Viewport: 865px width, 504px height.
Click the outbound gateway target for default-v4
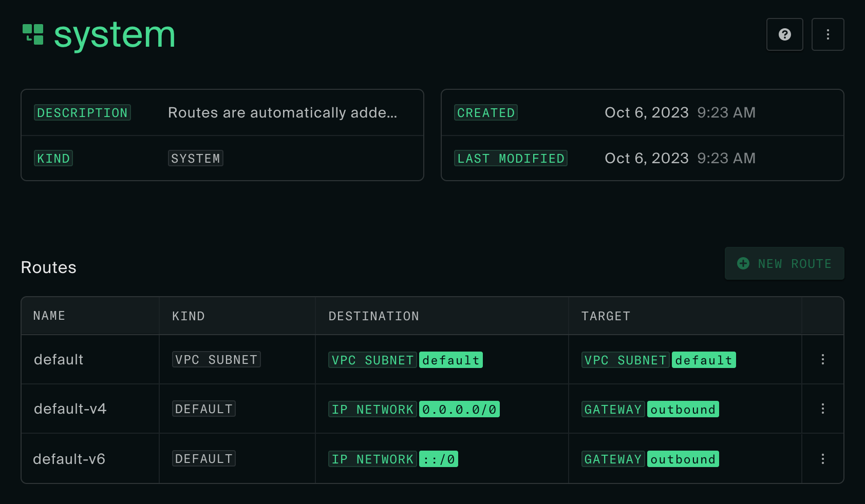pos(683,409)
